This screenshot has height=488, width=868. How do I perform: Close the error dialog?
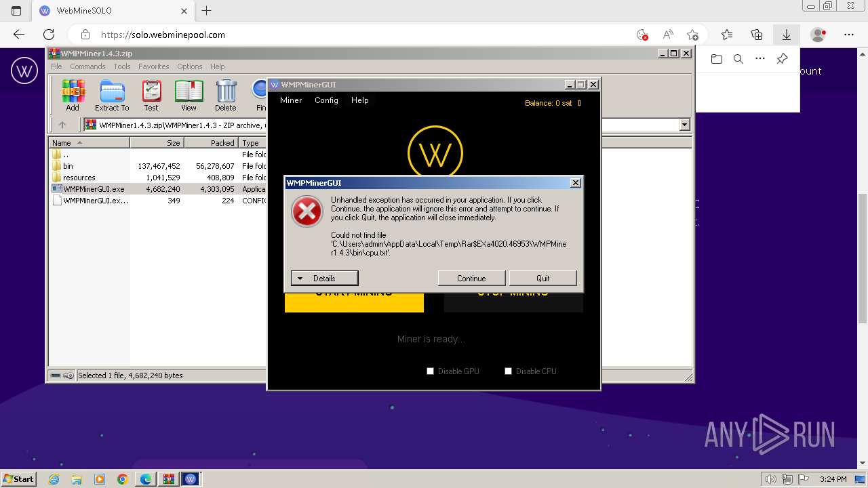point(576,183)
